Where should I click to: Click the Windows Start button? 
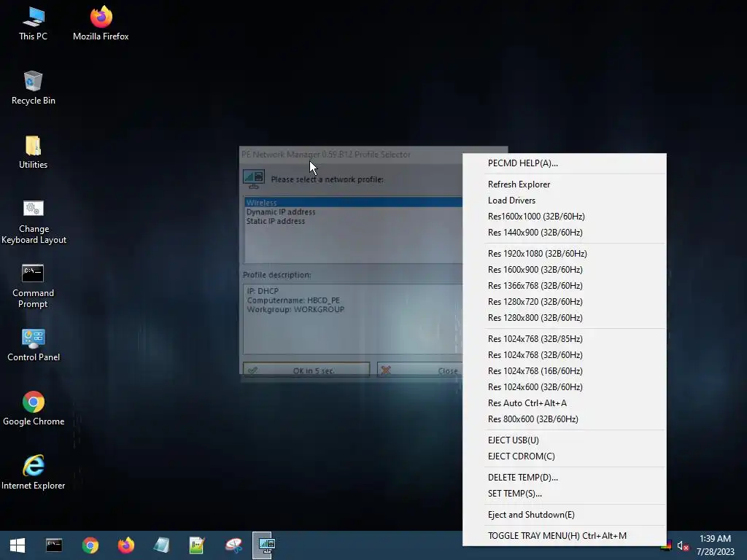point(18,545)
